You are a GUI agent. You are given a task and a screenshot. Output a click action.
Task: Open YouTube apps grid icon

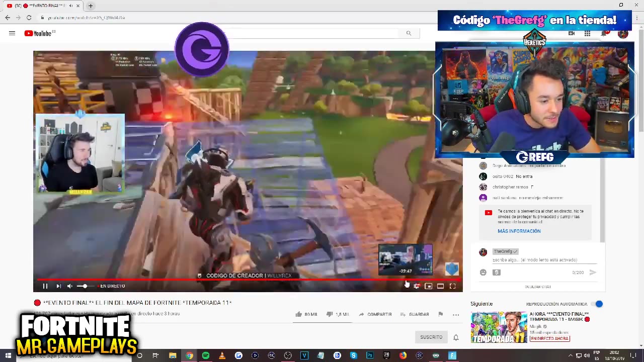tap(587, 34)
